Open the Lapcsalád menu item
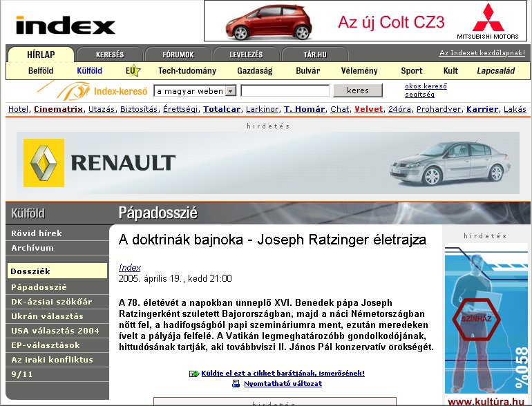The image size is (532, 406). click(x=496, y=71)
